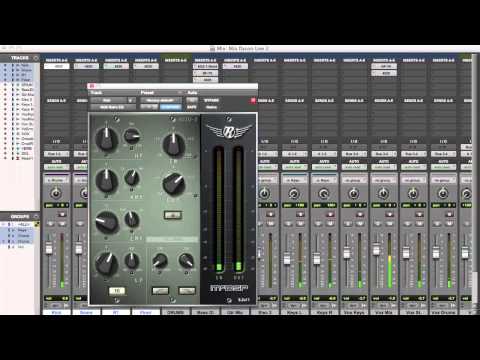Turn the HMF band gain knob
The image size is (480, 360).
click(107, 180)
